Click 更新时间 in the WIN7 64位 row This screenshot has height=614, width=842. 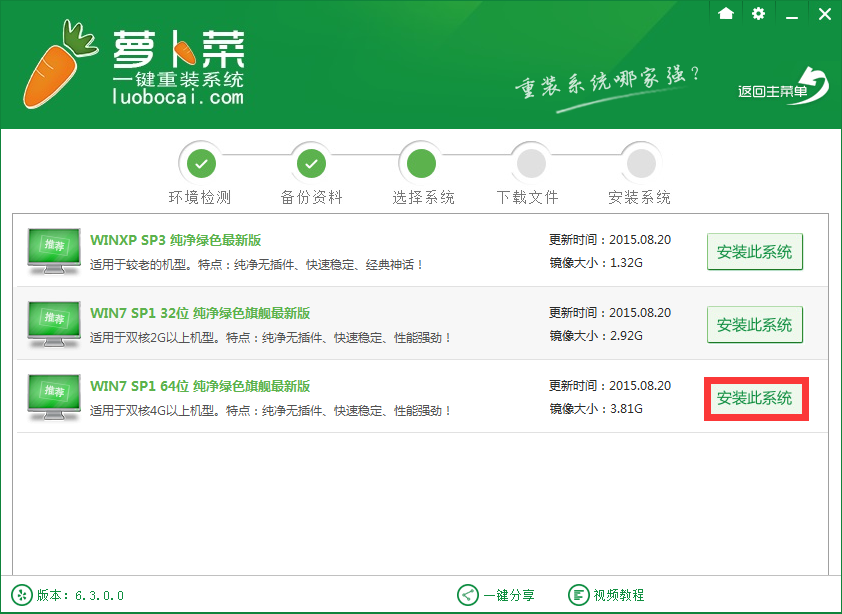tap(610, 386)
